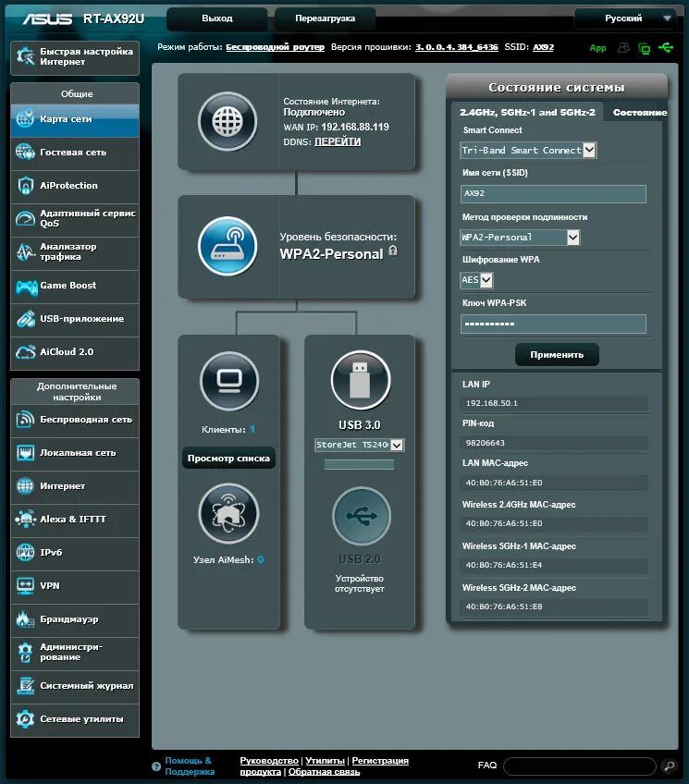
Task: Open the StoreJet USB device dropdown
Action: coord(360,445)
